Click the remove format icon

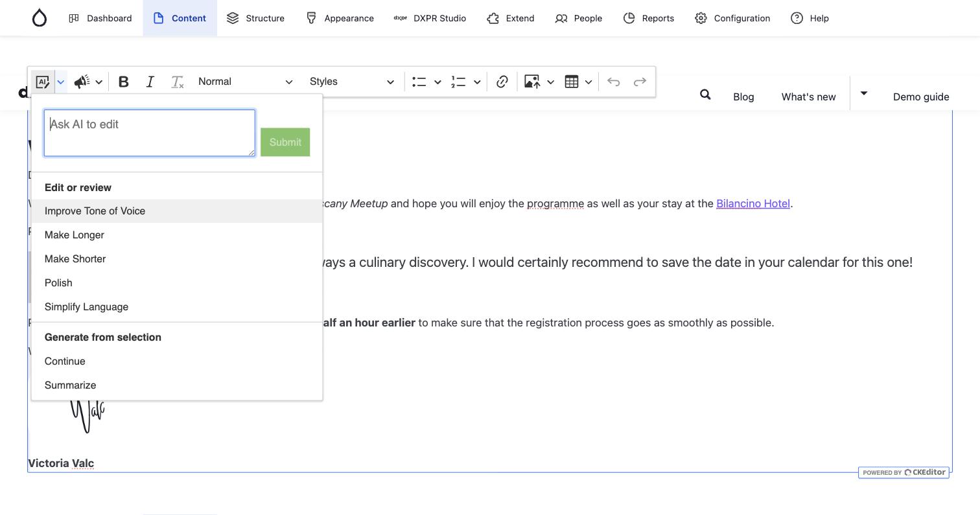click(177, 82)
